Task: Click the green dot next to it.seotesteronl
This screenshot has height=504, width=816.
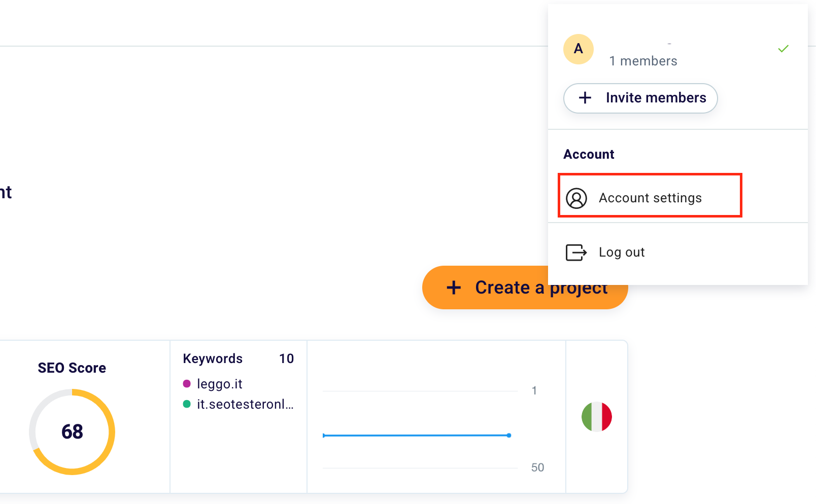Action: click(x=187, y=404)
